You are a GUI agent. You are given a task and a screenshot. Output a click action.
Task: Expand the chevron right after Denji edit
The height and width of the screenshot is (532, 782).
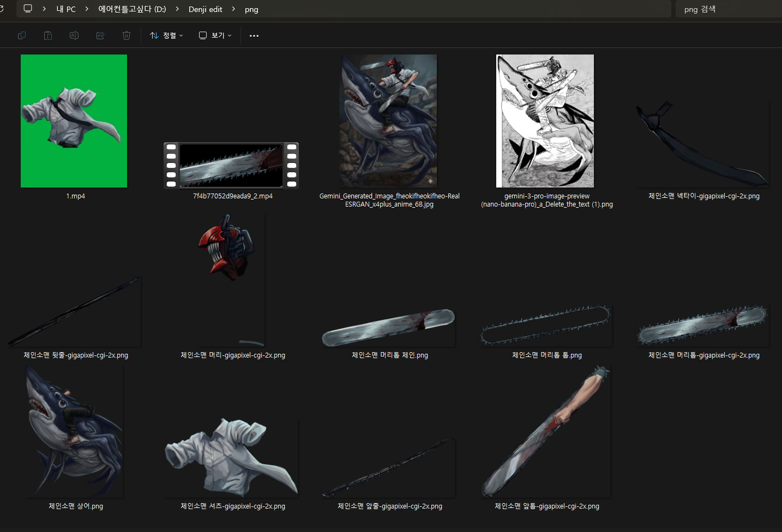pos(233,9)
